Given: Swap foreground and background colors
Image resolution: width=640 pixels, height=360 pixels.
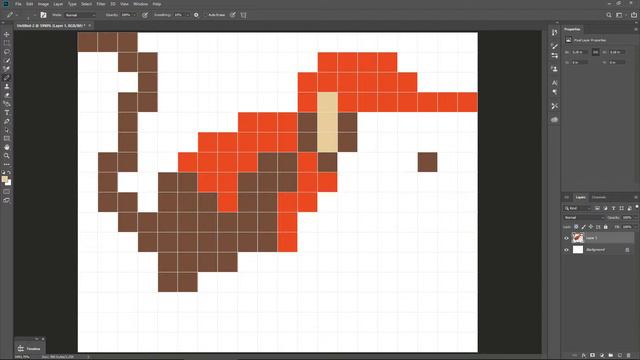Looking at the screenshot, I should click(9, 172).
